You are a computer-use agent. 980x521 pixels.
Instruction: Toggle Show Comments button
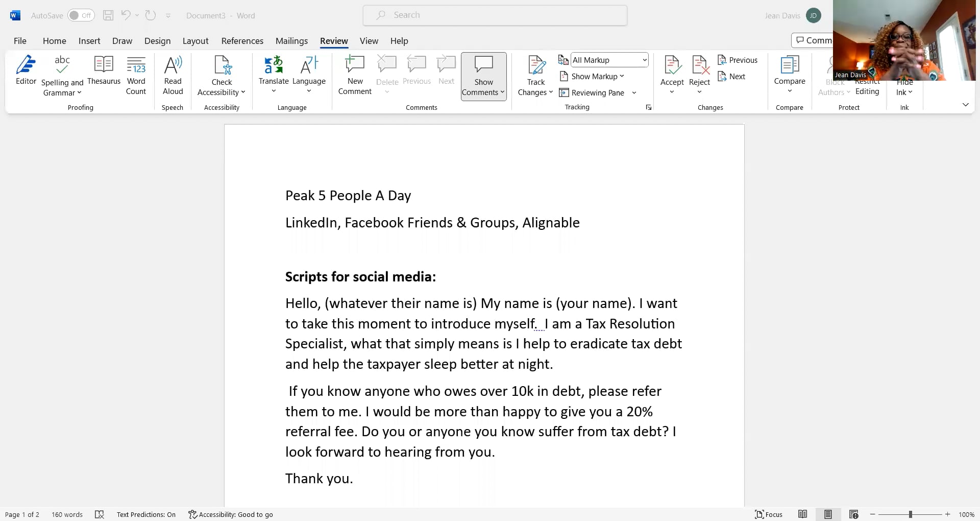[483, 77]
